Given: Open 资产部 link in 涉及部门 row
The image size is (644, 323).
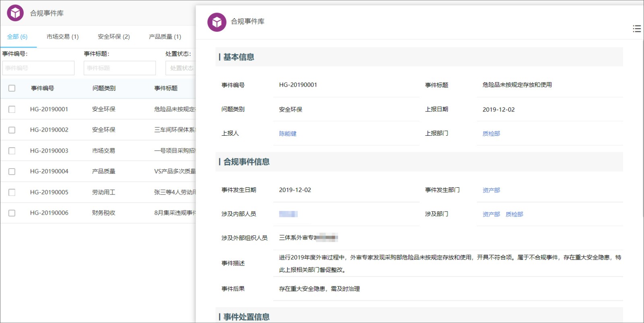Looking at the screenshot, I should click(x=491, y=214).
